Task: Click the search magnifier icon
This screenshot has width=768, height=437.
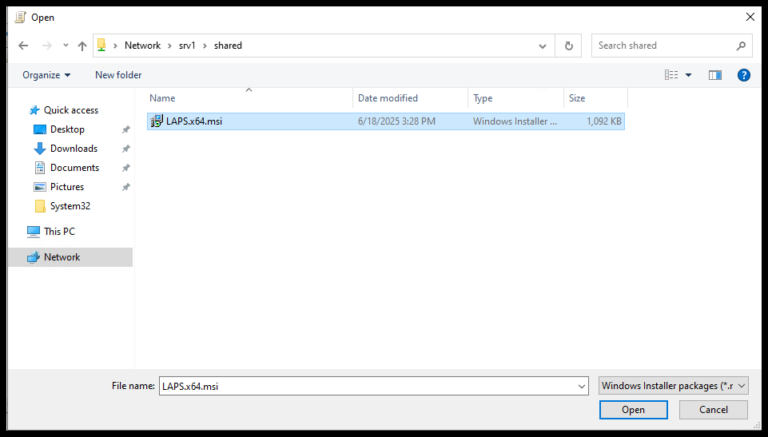Action: pyautogui.click(x=741, y=46)
